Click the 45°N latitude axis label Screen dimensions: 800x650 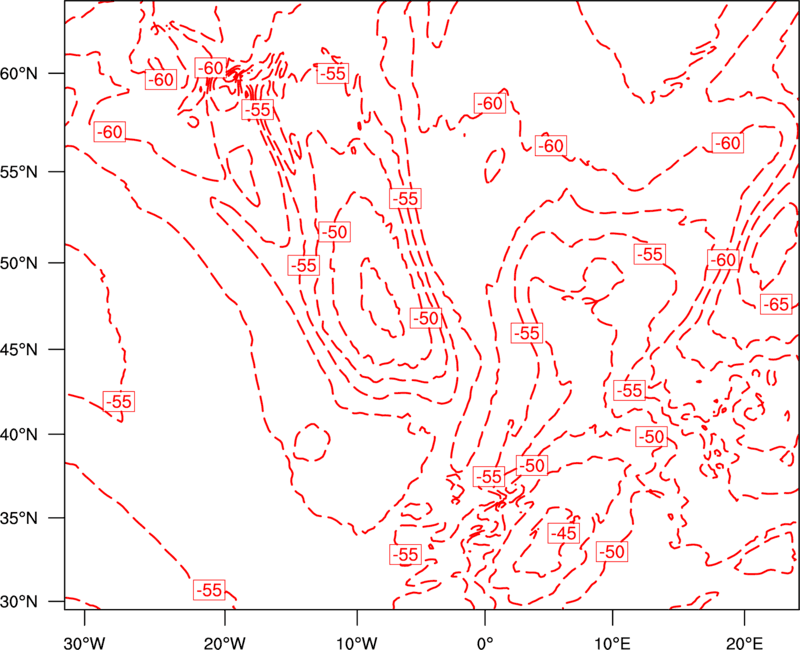click(x=19, y=349)
